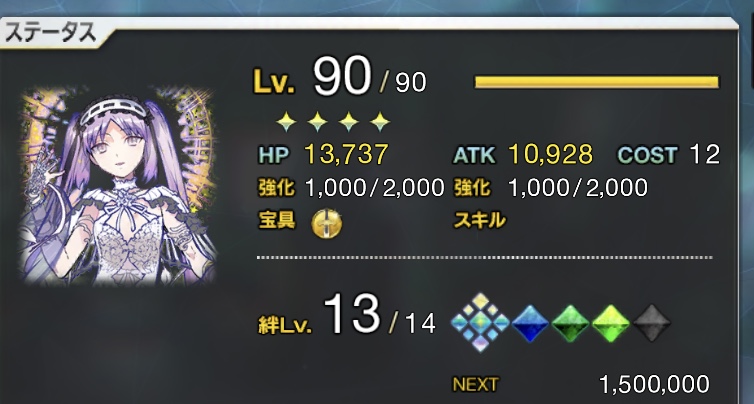The image size is (754, 404).
Task: Click the second rarity star
Action: coord(317,122)
